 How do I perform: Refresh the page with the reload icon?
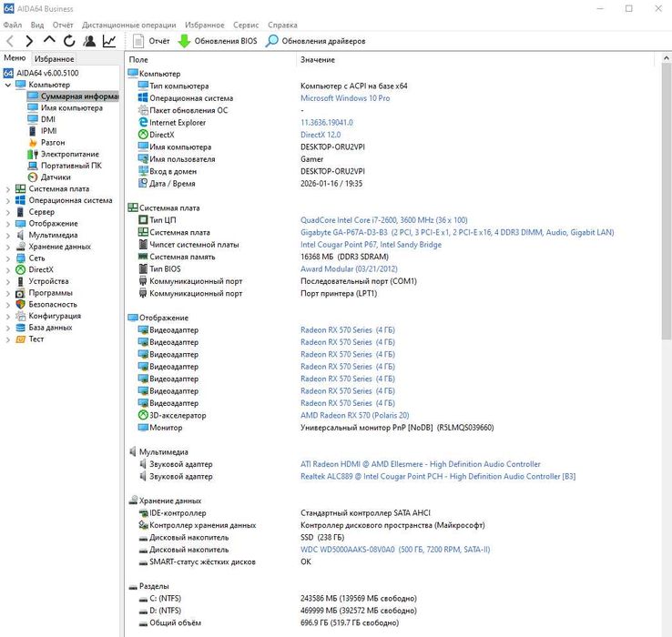(69, 41)
